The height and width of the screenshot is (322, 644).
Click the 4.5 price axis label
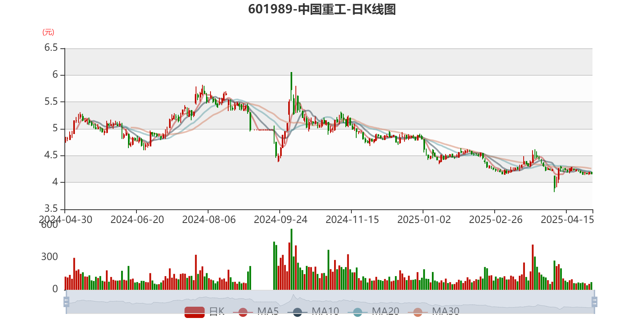[51, 155]
